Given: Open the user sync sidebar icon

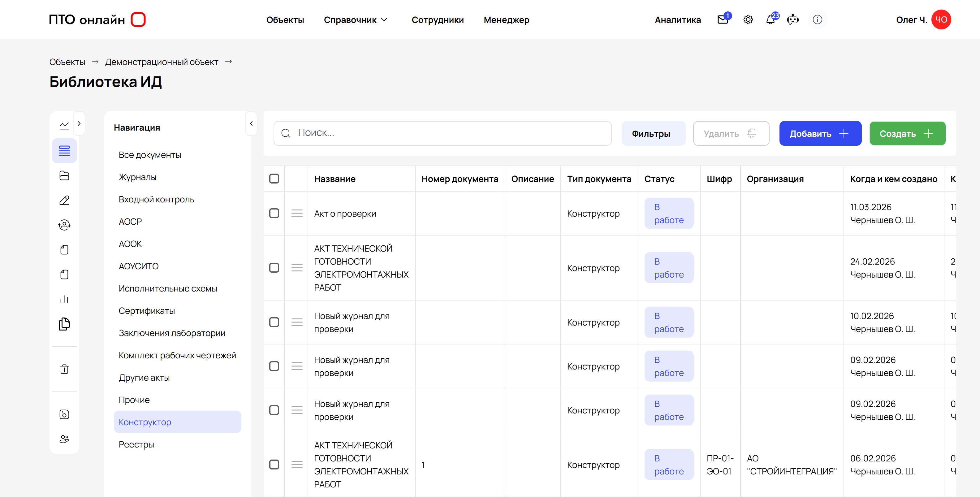Looking at the screenshot, I should pos(64,225).
